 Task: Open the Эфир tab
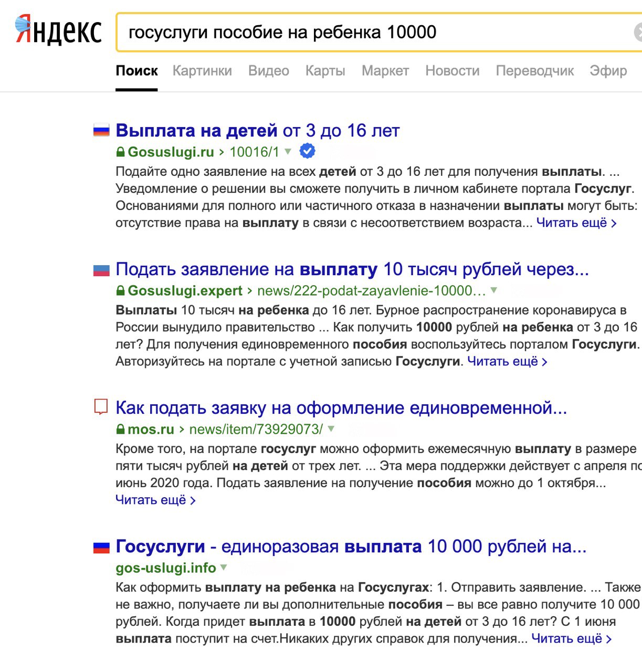pyautogui.click(x=608, y=71)
